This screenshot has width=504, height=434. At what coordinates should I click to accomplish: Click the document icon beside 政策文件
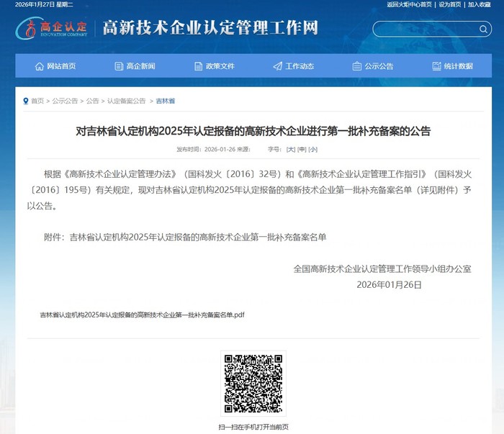[199, 66]
